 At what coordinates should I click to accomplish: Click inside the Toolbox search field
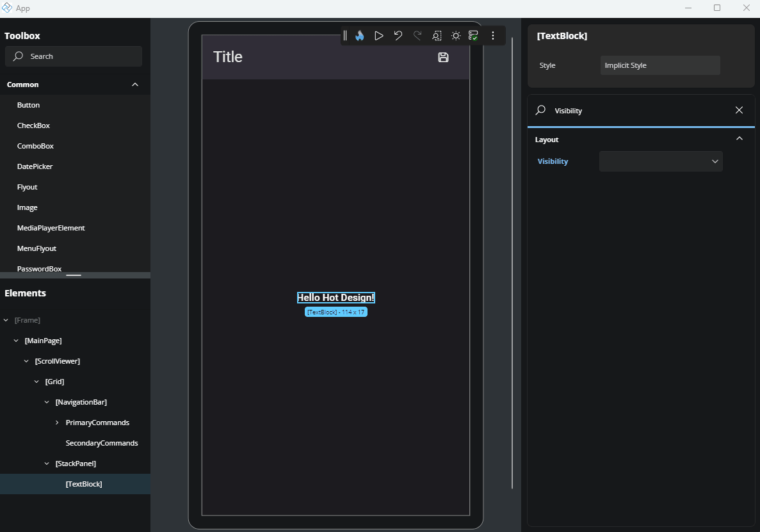point(73,56)
